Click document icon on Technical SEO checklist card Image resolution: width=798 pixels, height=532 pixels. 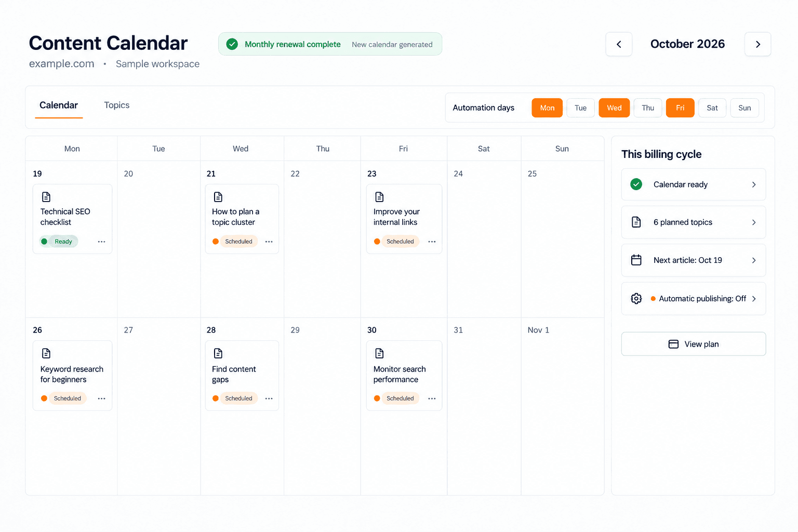click(46, 197)
